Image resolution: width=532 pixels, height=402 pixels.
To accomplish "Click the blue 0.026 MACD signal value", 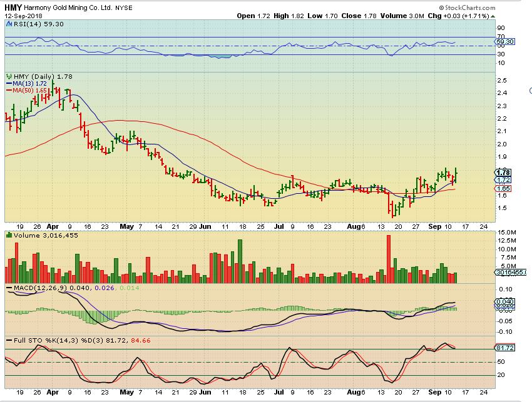I will (104, 288).
